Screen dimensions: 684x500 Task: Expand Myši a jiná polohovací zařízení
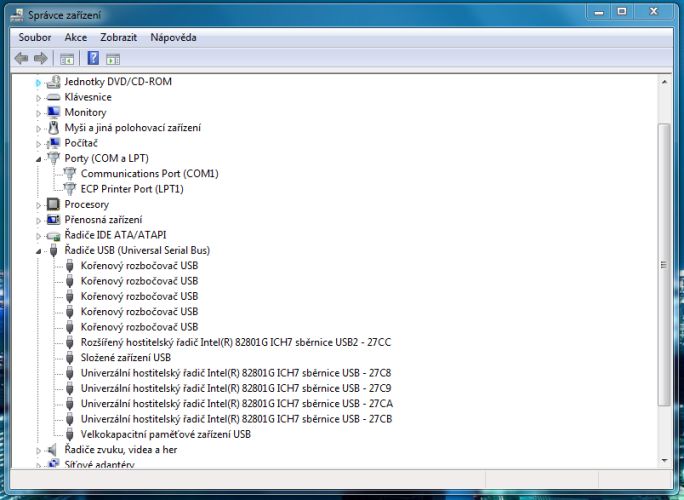point(38,128)
